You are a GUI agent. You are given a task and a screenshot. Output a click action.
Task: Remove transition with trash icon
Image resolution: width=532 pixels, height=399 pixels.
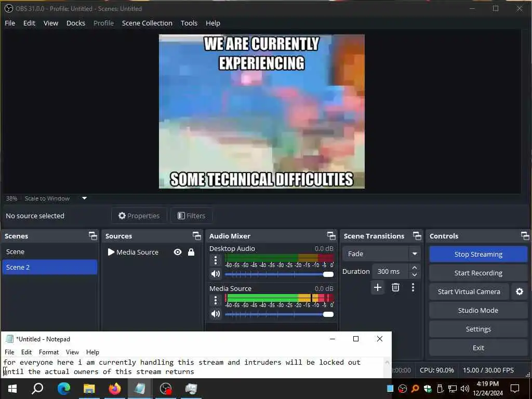[x=395, y=288]
